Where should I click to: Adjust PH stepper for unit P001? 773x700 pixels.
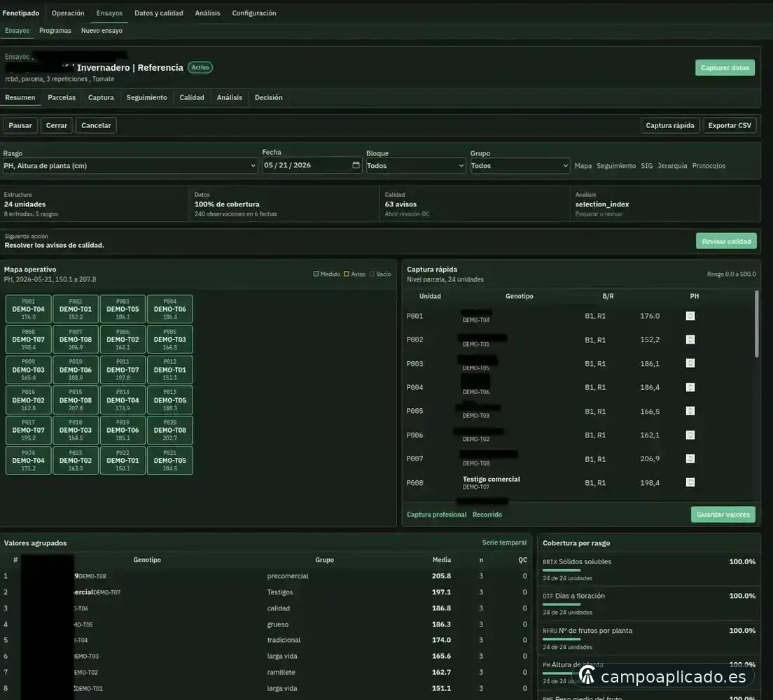point(690,316)
